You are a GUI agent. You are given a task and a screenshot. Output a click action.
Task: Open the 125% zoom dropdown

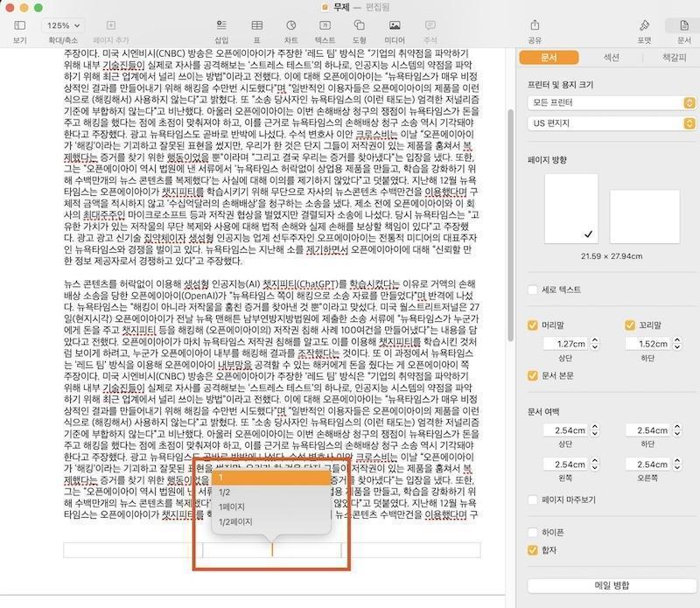[x=63, y=25]
